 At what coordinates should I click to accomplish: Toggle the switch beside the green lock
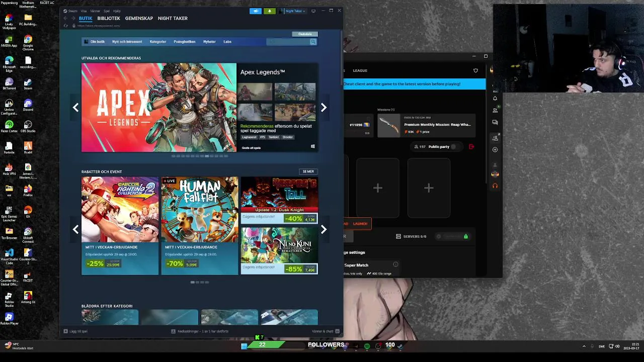coord(439,236)
